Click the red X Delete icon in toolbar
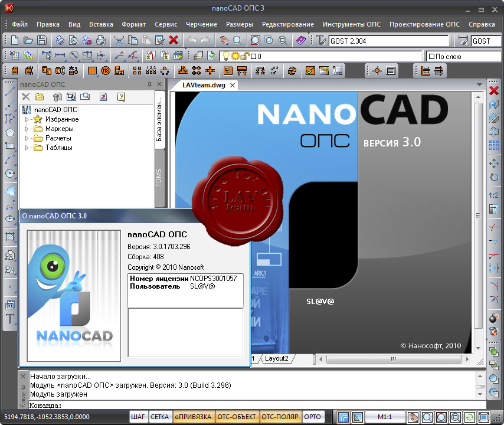This screenshot has width=504, height=425. [x=174, y=40]
